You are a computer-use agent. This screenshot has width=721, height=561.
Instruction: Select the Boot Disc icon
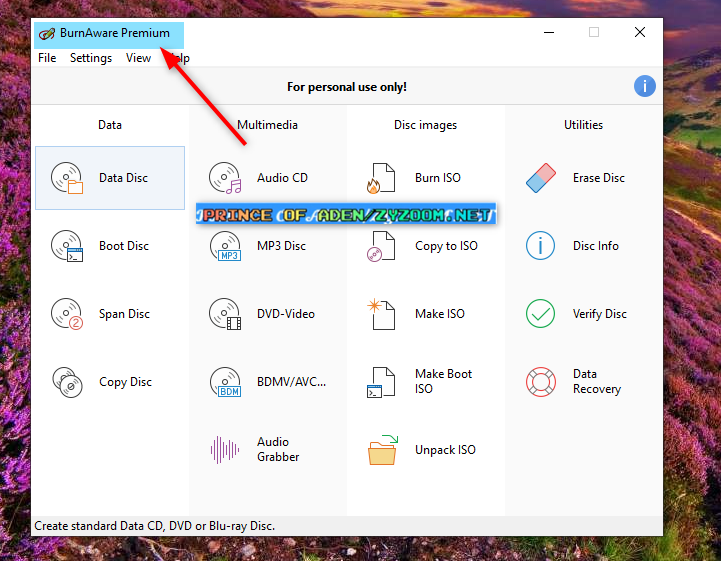67,246
